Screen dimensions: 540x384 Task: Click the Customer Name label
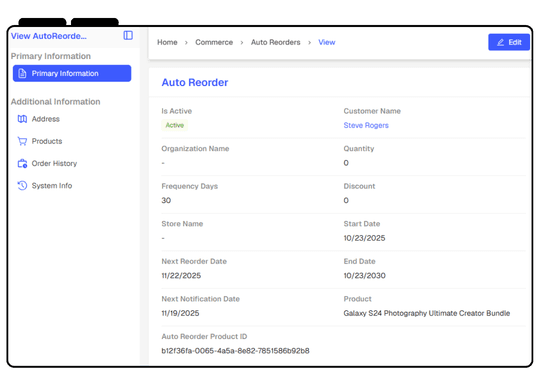click(372, 111)
